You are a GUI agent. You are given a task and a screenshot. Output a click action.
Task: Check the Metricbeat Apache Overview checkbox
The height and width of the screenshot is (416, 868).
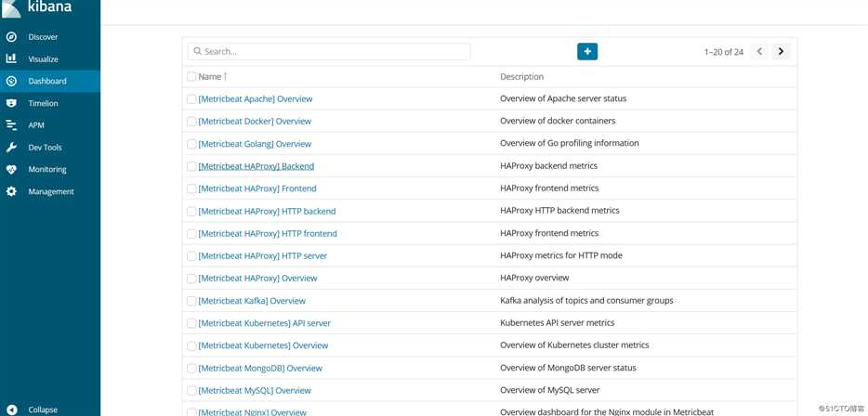coord(191,99)
